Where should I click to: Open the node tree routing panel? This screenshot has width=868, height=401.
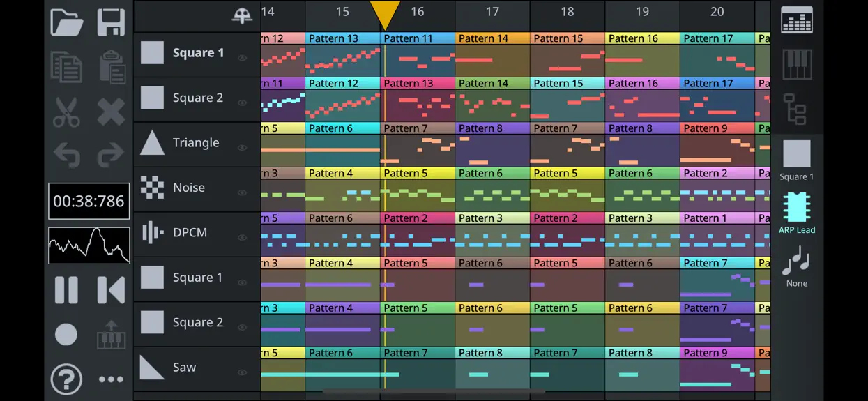point(795,109)
